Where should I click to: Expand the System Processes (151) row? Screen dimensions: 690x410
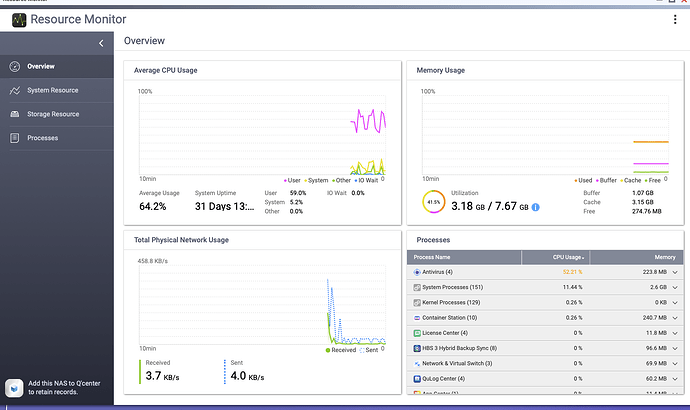pyautogui.click(x=675, y=288)
